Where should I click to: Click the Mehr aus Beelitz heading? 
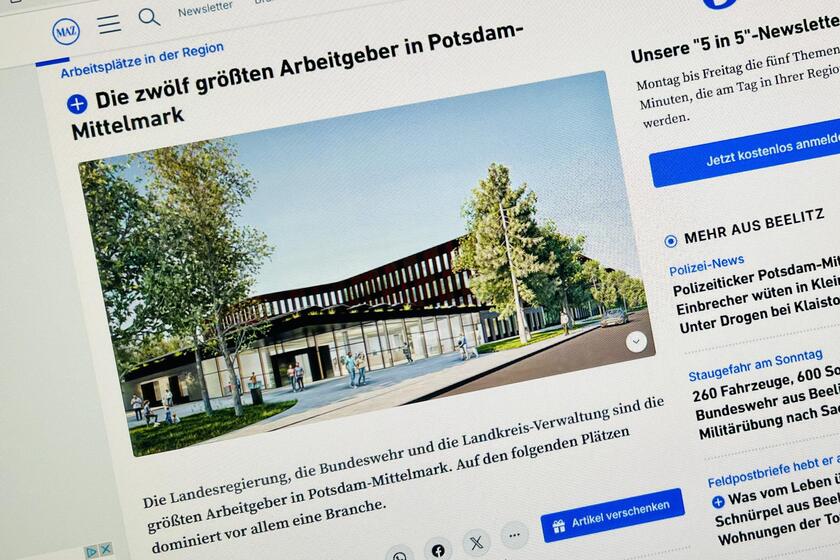pyautogui.click(x=754, y=226)
